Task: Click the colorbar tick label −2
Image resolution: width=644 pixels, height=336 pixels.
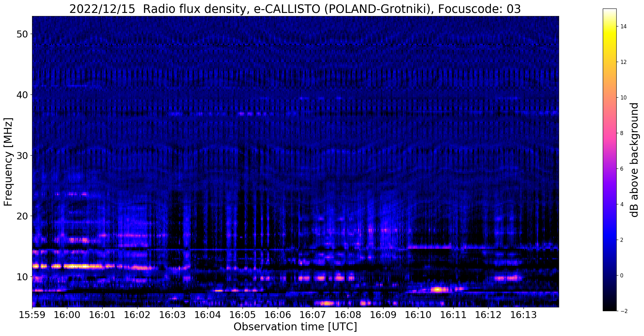Action: pyautogui.click(x=623, y=311)
